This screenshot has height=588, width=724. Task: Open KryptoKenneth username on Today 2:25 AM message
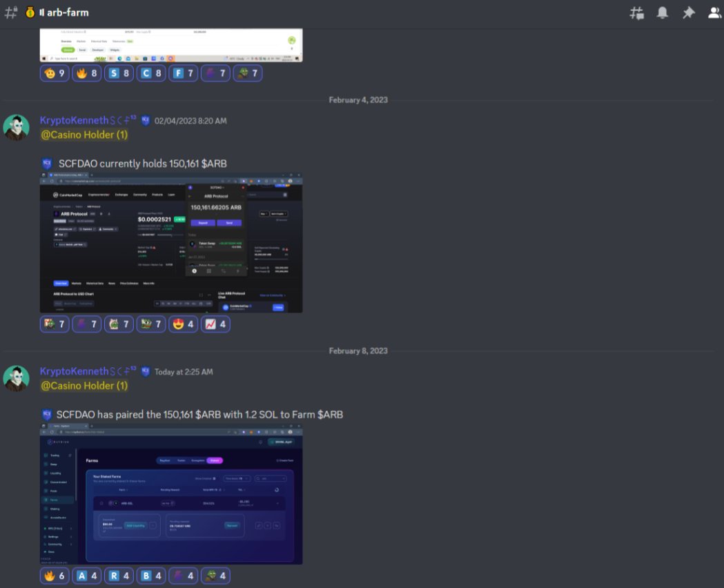point(88,371)
